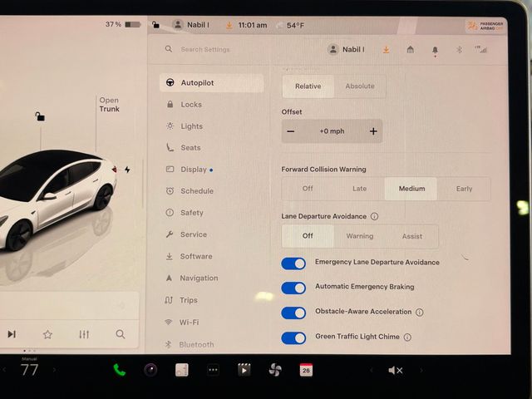
Task: Tap unlock padlock icon above the car
Action: pyautogui.click(x=40, y=116)
